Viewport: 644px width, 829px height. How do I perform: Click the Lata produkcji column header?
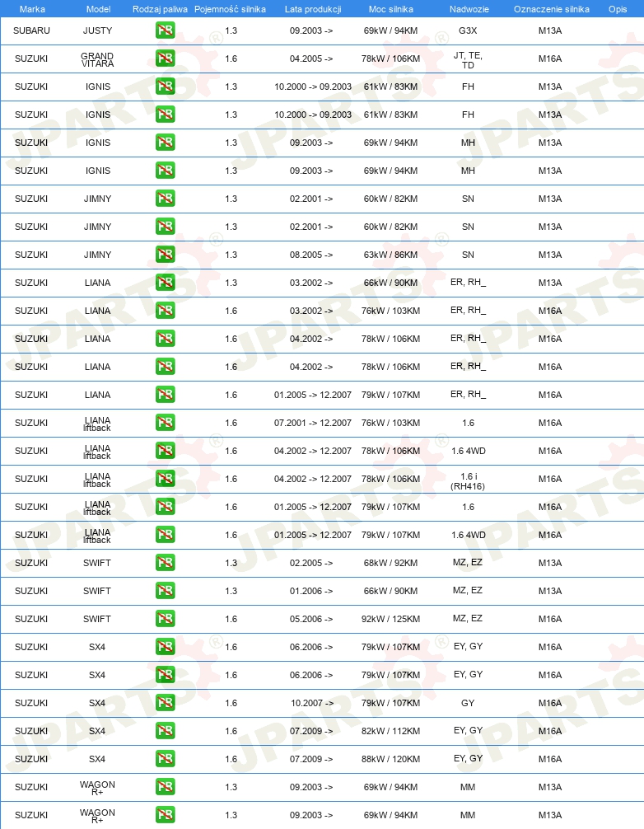(313, 9)
